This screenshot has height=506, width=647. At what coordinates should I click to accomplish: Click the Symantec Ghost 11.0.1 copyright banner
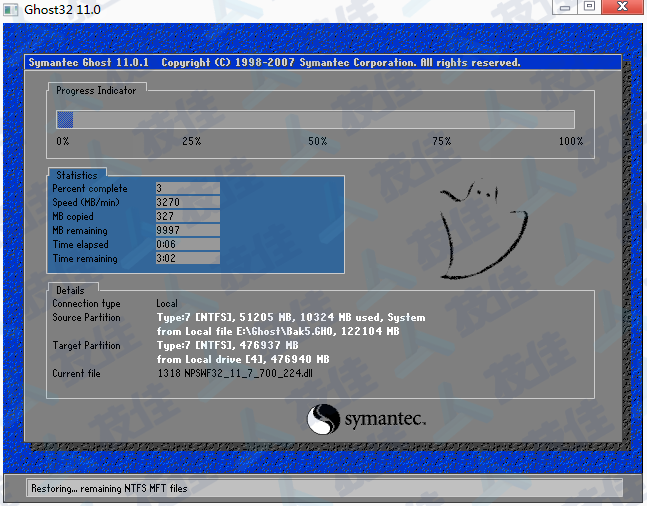click(x=274, y=62)
